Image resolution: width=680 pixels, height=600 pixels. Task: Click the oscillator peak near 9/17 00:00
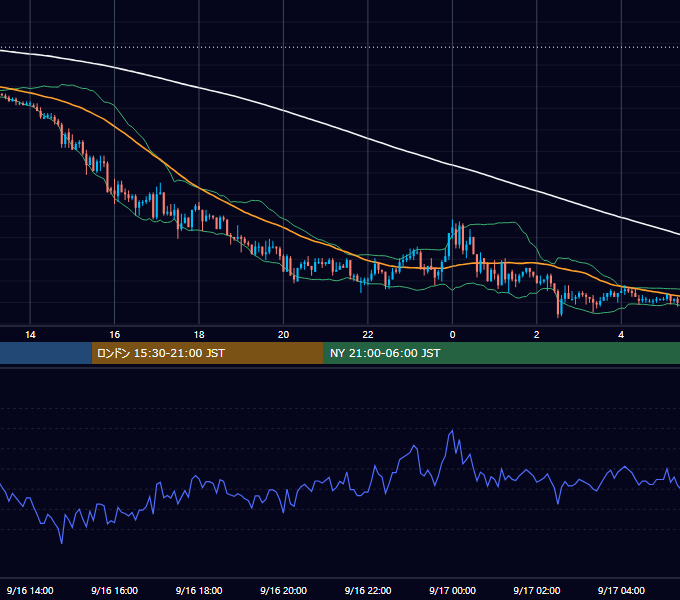(452, 431)
